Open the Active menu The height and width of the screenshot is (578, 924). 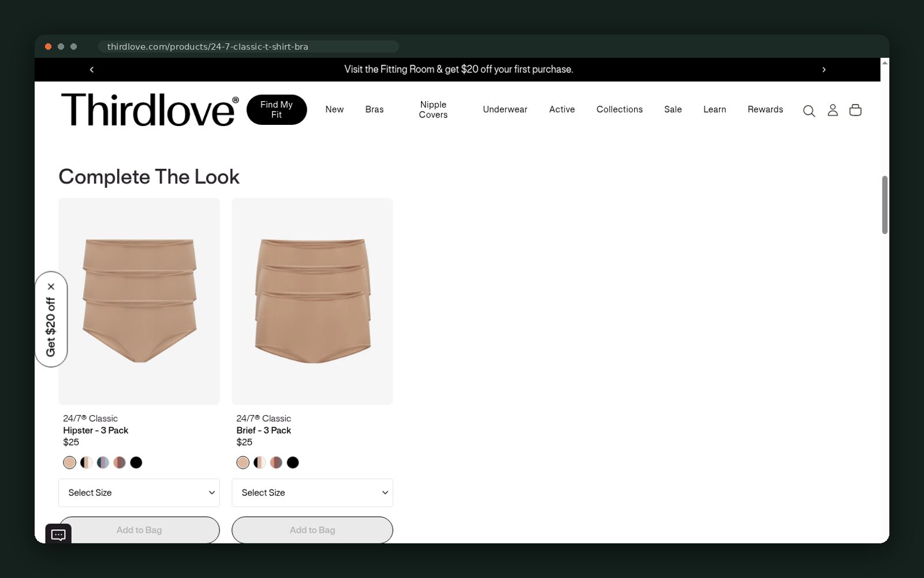tap(562, 109)
